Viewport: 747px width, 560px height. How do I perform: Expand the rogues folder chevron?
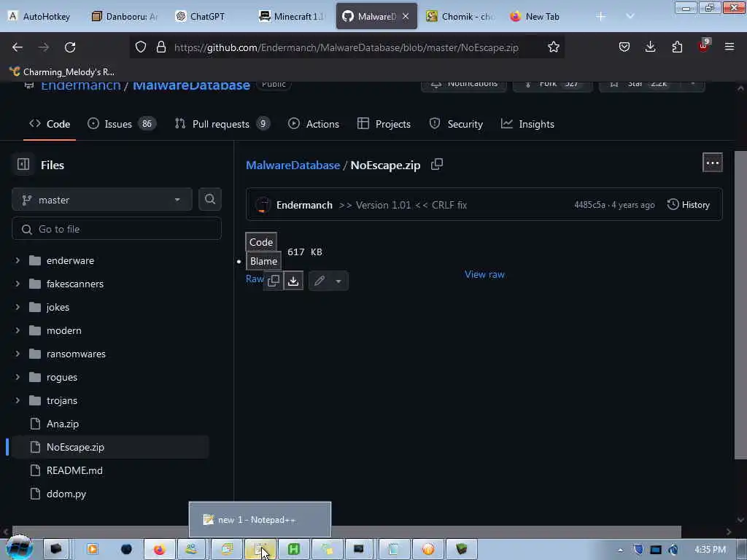pos(18,377)
